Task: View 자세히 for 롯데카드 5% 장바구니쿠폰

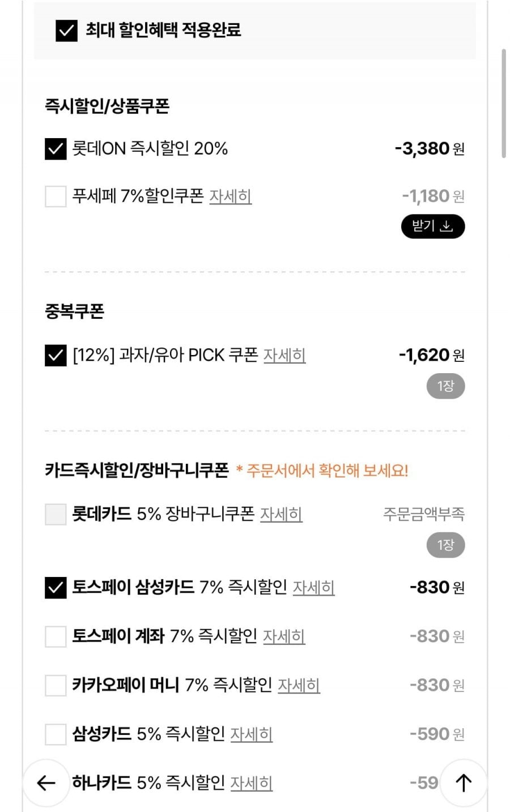Action: pos(281,515)
